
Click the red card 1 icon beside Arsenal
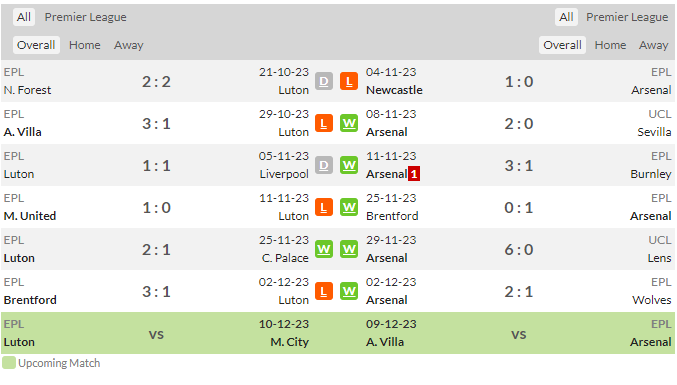[414, 174]
